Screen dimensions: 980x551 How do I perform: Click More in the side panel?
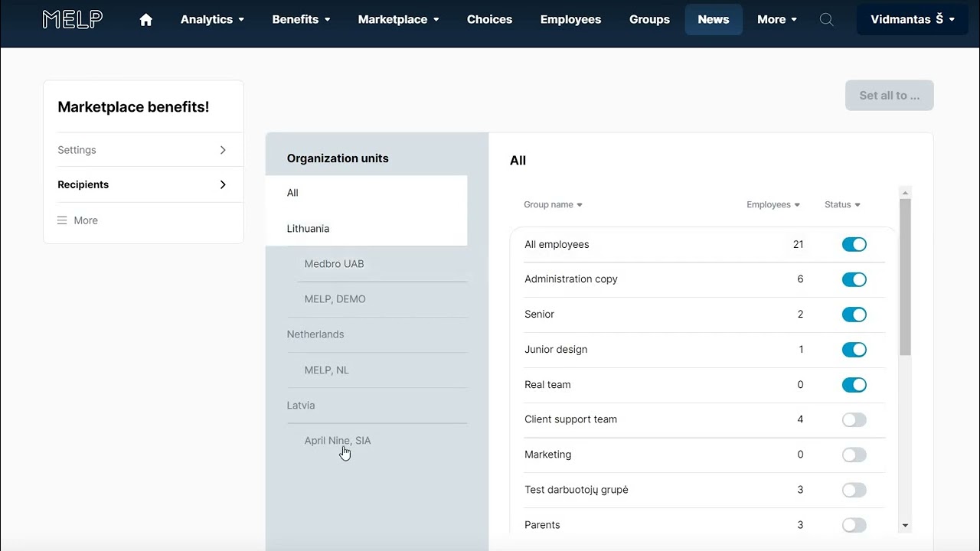[86, 220]
